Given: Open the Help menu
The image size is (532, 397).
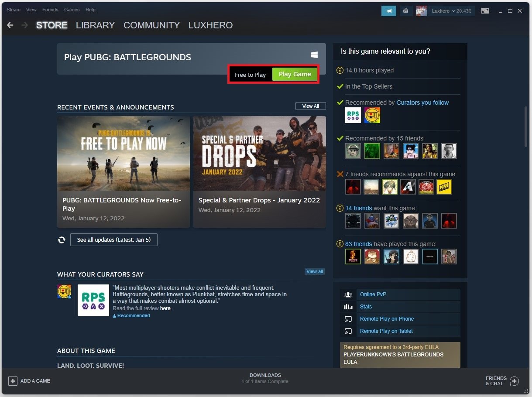Looking at the screenshot, I should tap(90, 10).
